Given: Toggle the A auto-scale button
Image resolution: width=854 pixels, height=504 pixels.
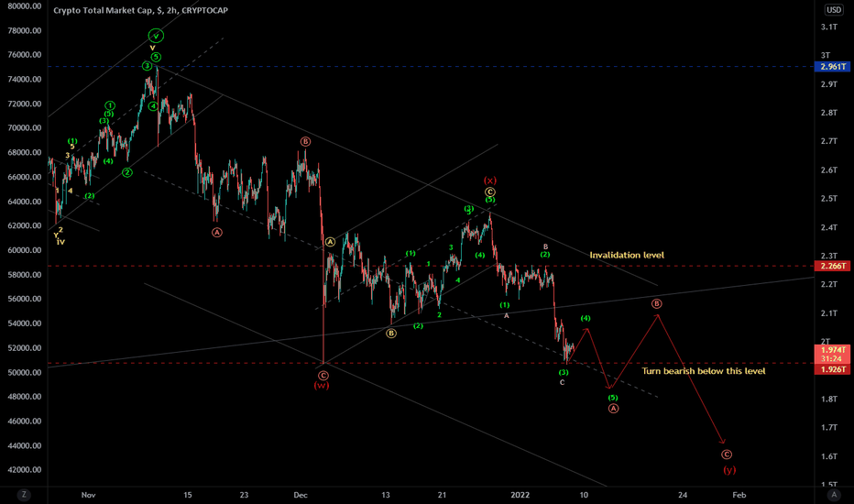Looking at the screenshot, I should click(834, 495).
